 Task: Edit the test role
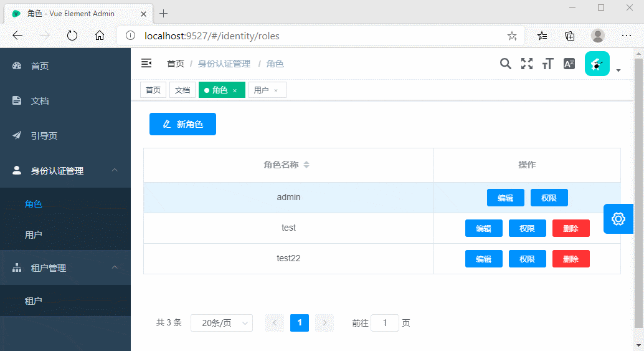[x=484, y=229]
